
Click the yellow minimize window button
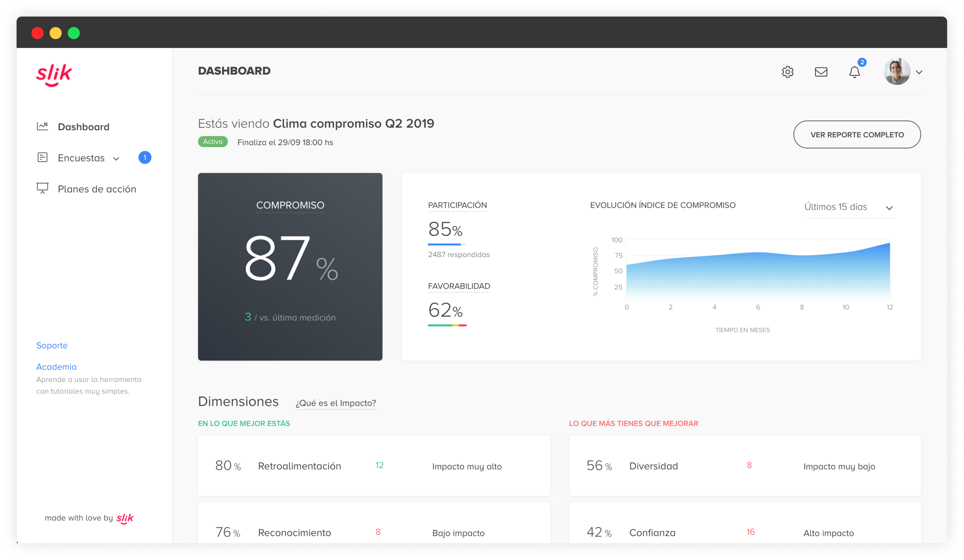(x=55, y=33)
